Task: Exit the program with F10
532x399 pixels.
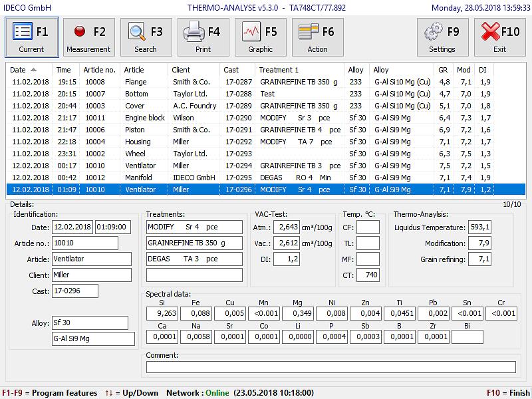Action: [x=500, y=37]
